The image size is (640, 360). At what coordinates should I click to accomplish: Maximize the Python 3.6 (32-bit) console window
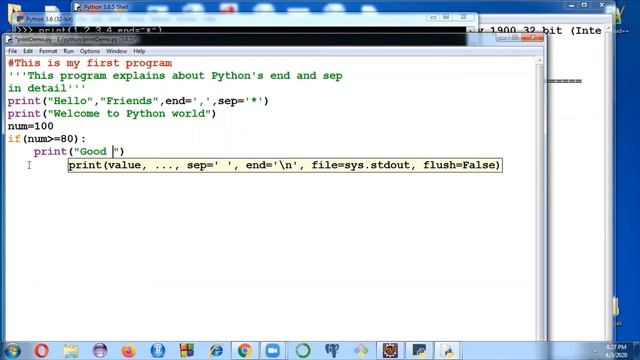(446, 17)
